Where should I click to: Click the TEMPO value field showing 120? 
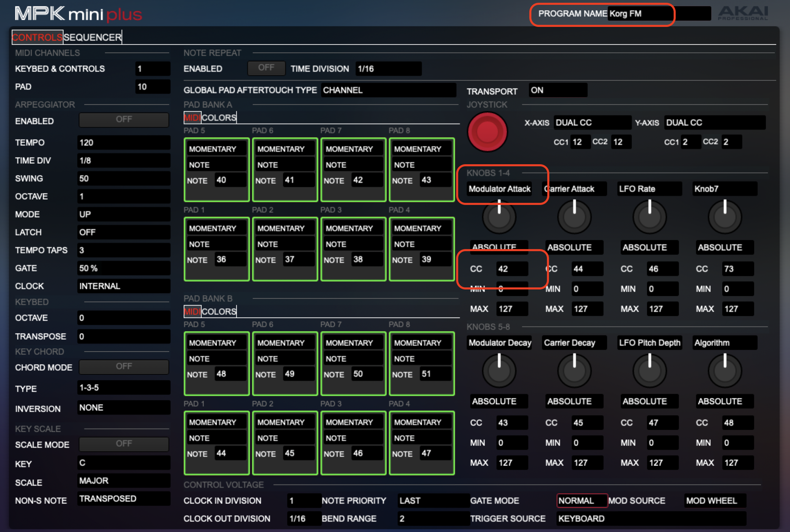tap(124, 142)
